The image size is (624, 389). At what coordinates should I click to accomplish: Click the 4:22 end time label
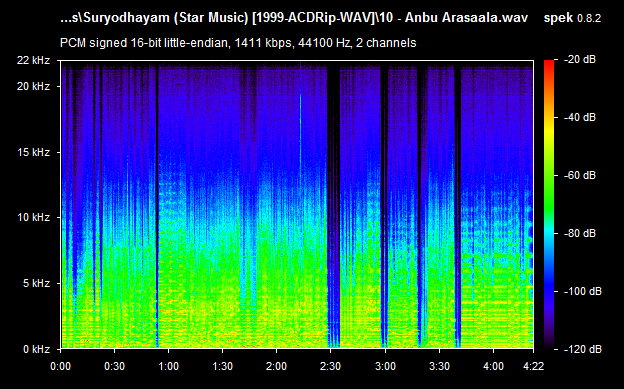(x=533, y=366)
